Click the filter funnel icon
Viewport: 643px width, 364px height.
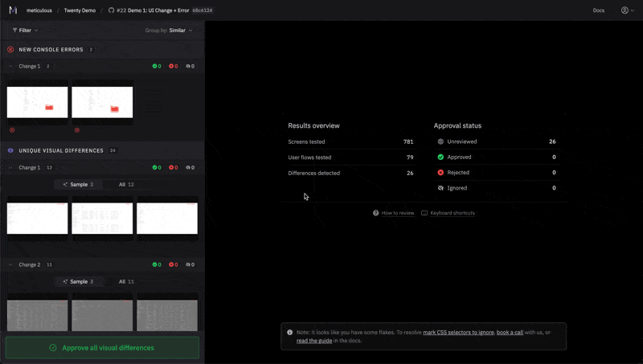coord(14,31)
